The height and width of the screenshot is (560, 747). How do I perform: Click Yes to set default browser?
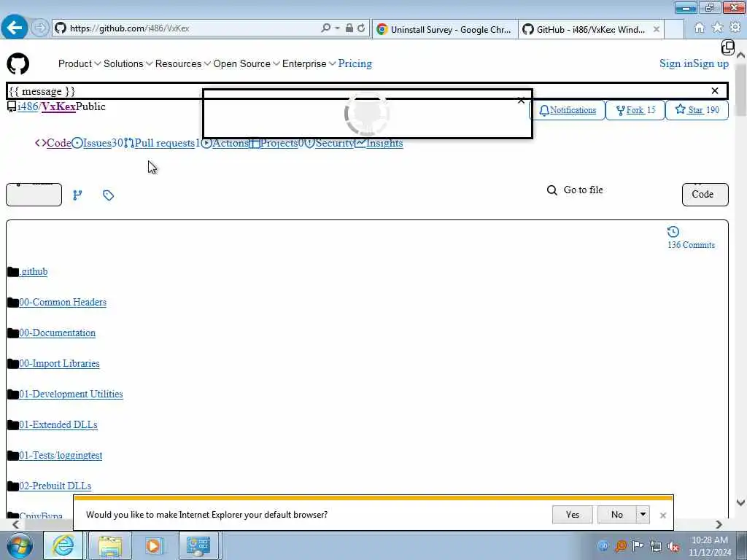pos(572,514)
